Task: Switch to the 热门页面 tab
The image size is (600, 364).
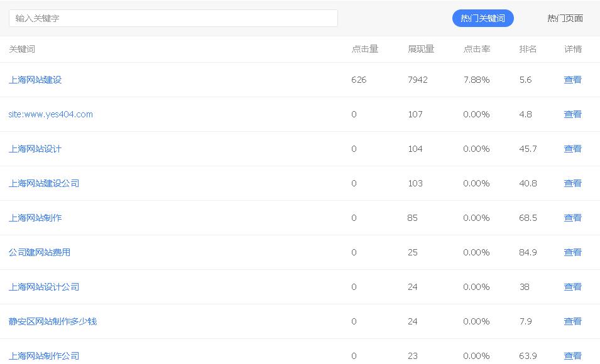Action: (x=565, y=18)
